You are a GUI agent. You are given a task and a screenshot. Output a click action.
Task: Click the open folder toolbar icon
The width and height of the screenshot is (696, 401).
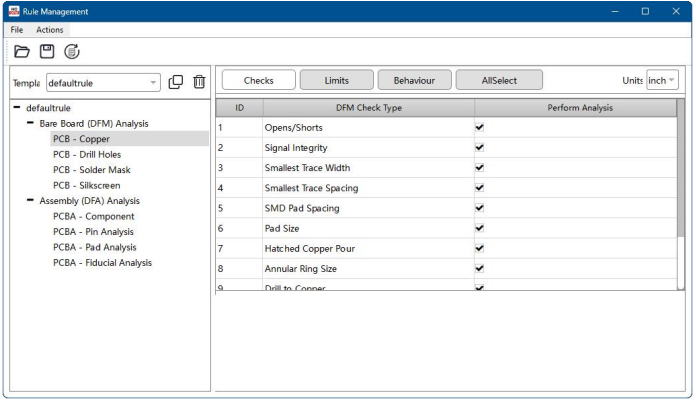pyautogui.click(x=20, y=51)
